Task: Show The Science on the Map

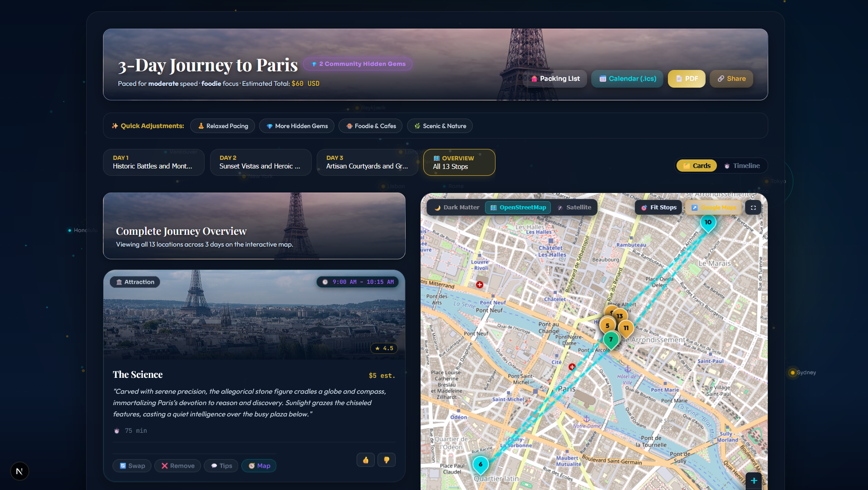Action: [259, 465]
